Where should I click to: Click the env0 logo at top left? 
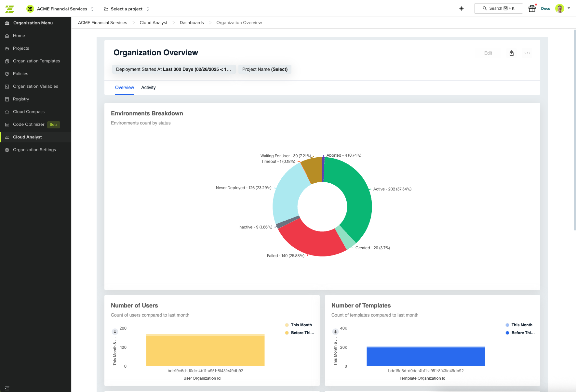pos(10,9)
